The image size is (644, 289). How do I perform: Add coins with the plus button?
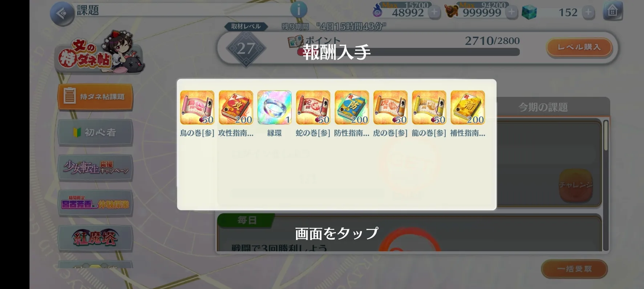click(511, 12)
